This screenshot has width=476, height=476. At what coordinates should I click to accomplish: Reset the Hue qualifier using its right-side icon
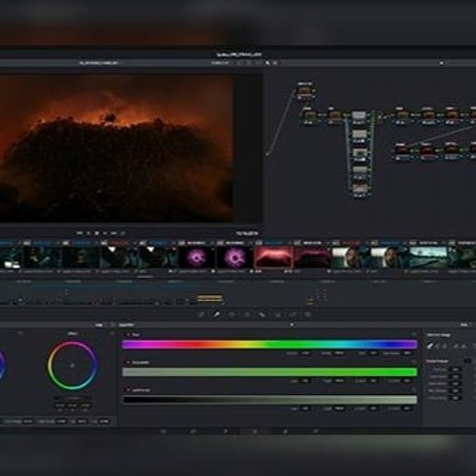click(414, 334)
